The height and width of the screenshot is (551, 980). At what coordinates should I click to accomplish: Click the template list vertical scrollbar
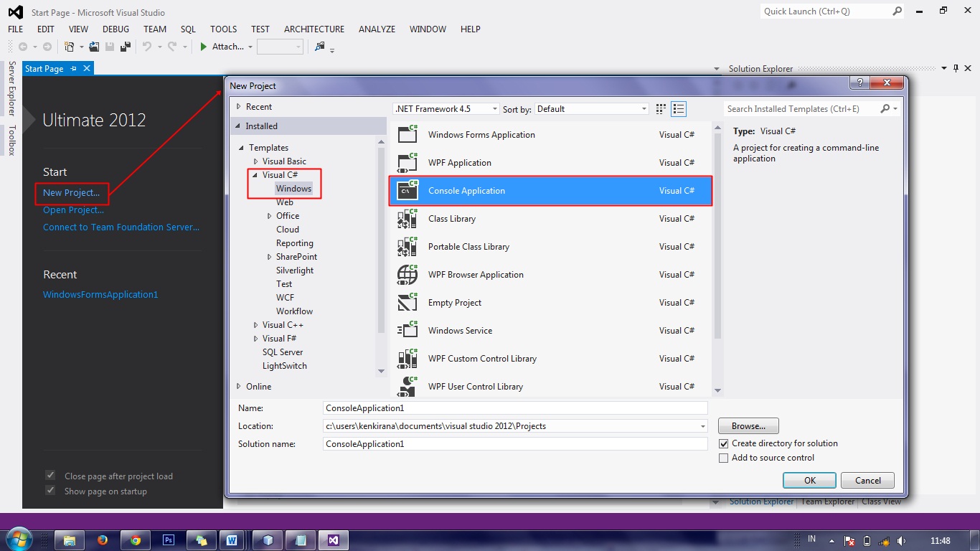pyautogui.click(x=717, y=259)
